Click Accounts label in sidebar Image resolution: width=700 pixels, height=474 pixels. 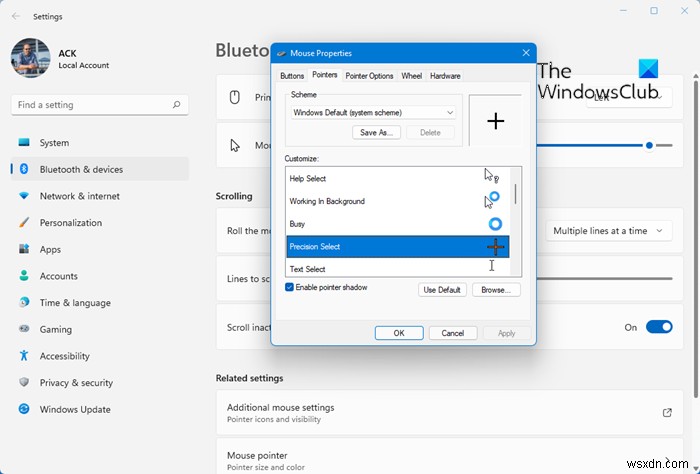(58, 276)
